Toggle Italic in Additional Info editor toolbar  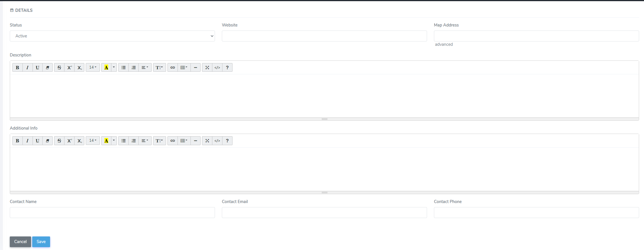28,141
